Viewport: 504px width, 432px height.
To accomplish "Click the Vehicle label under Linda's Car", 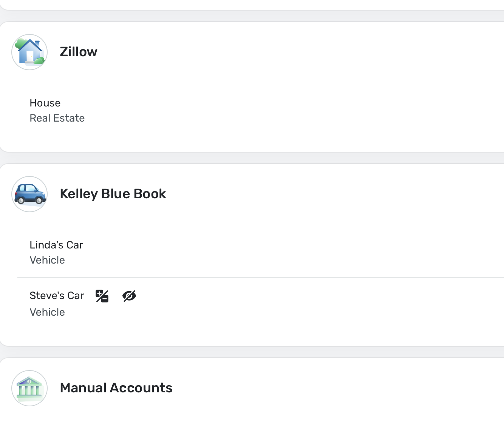I will (47, 260).
